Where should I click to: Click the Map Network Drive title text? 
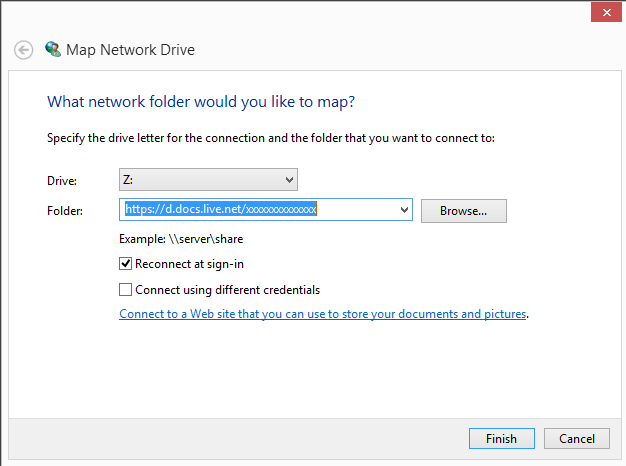(130, 50)
